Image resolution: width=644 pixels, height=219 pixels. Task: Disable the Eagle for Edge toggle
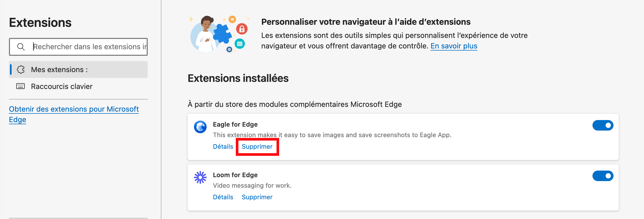(603, 125)
